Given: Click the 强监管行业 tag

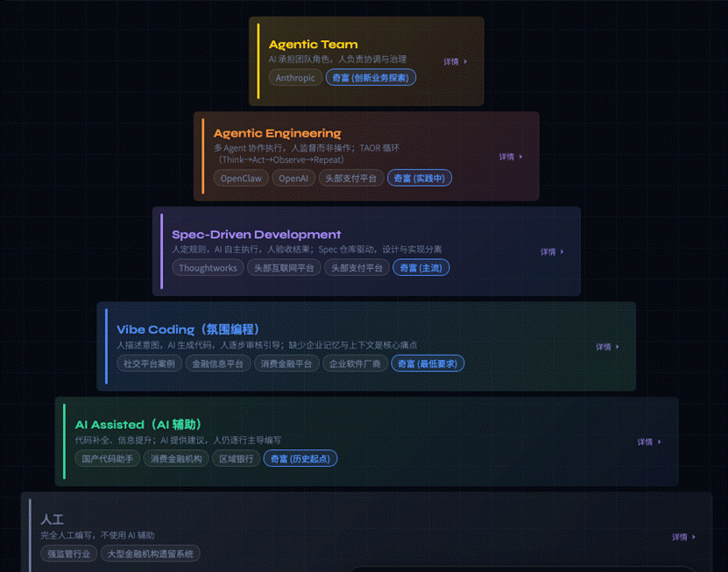Looking at the screenshot, I should [x=68, y=554].
